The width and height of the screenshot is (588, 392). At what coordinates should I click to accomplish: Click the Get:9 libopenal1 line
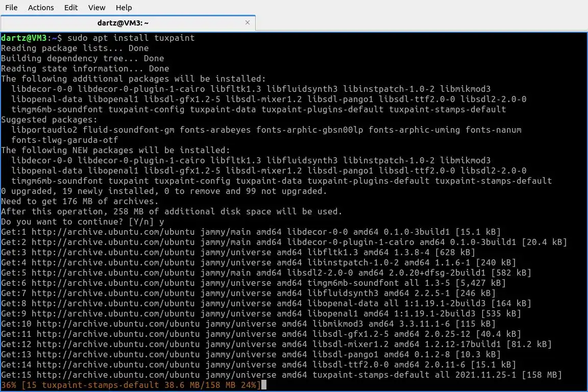point(261,313)
